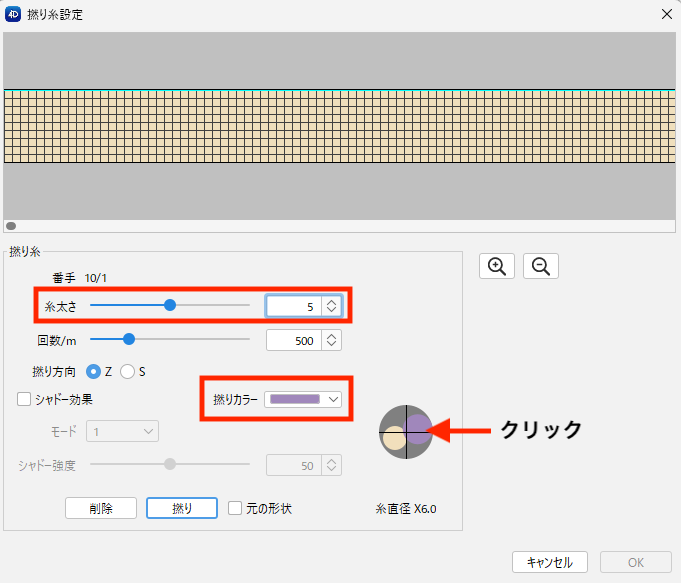
Task: Click the 番手 10/1 text
Action: (x=79, y=278)
